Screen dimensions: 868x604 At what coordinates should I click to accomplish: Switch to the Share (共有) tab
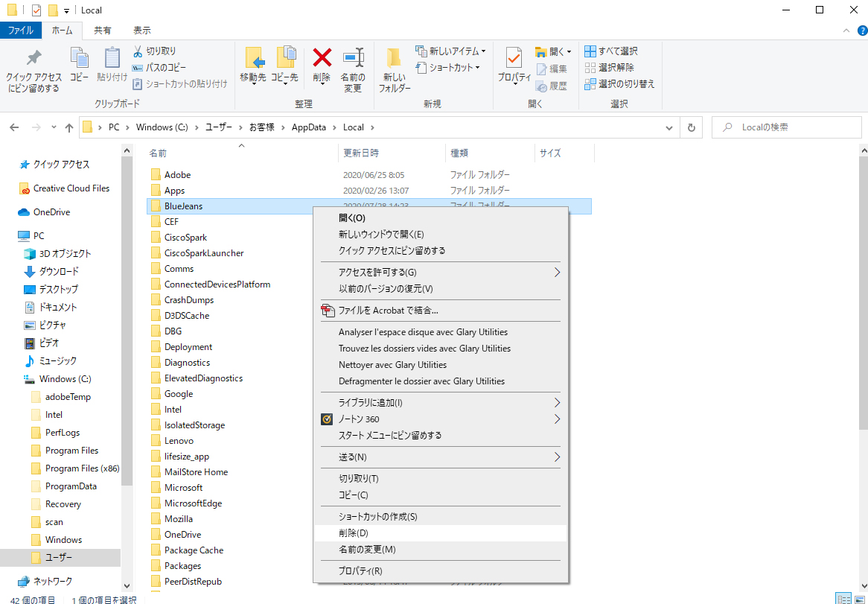(x=103, y=31)
